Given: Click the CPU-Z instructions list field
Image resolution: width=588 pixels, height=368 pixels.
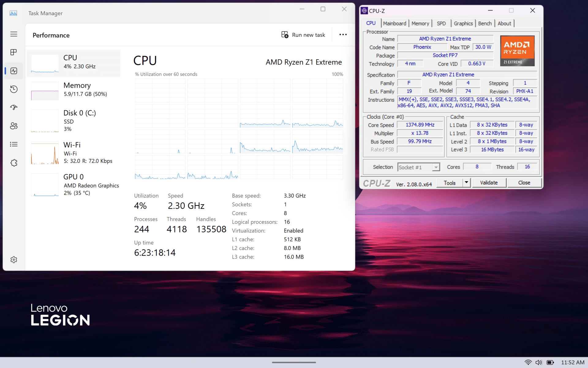Looking at the screenshot, I should coord(467,102).
